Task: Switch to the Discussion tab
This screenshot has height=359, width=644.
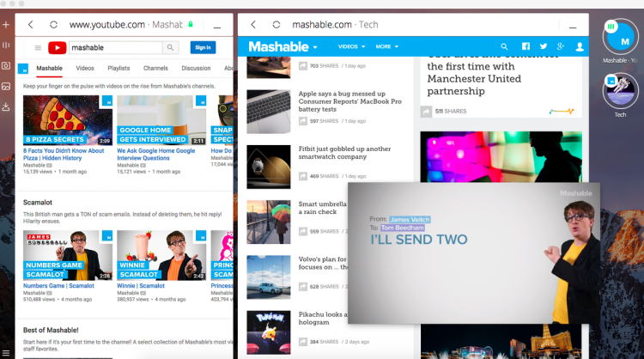Action: 196,68
